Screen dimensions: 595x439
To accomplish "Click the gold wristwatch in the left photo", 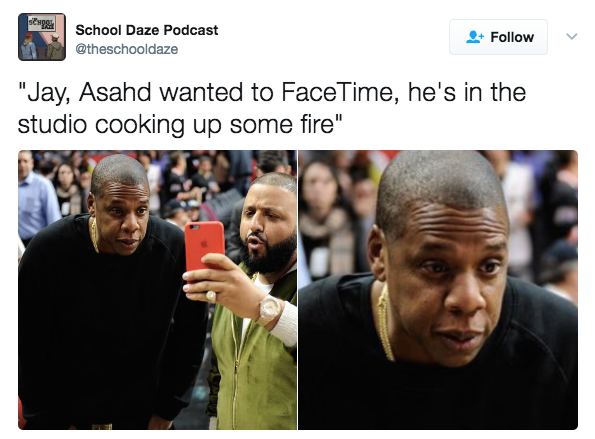I will (269, 310).
